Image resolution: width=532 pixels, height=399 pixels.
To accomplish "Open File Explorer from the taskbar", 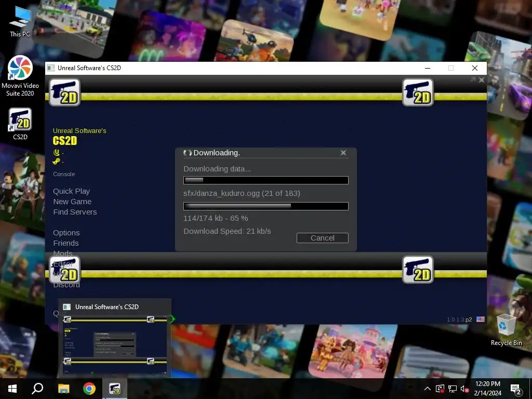I will click(63, 389).
